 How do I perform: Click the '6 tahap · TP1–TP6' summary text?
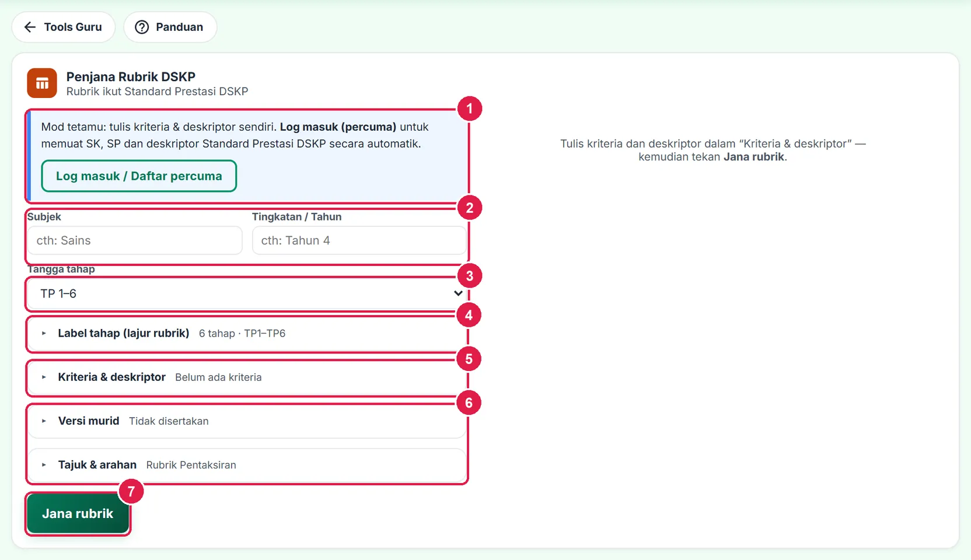pos(242,334)
